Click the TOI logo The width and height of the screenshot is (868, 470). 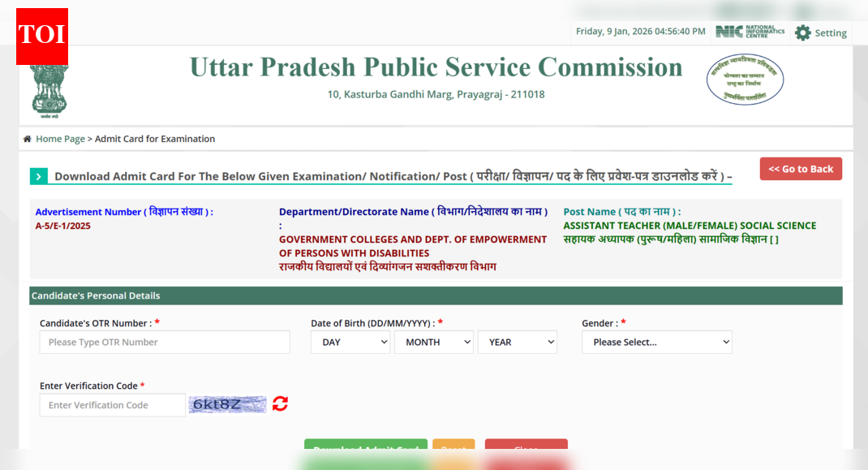(x=41, y=36)
